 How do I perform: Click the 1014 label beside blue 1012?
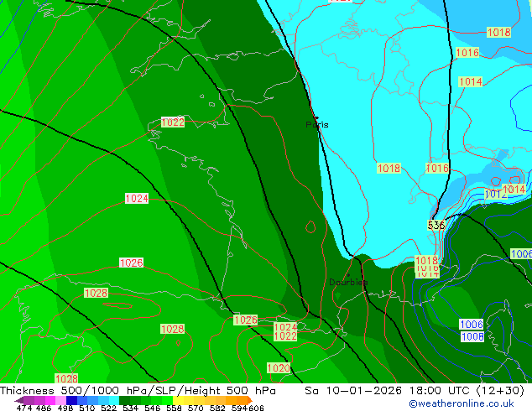(514, 190)
